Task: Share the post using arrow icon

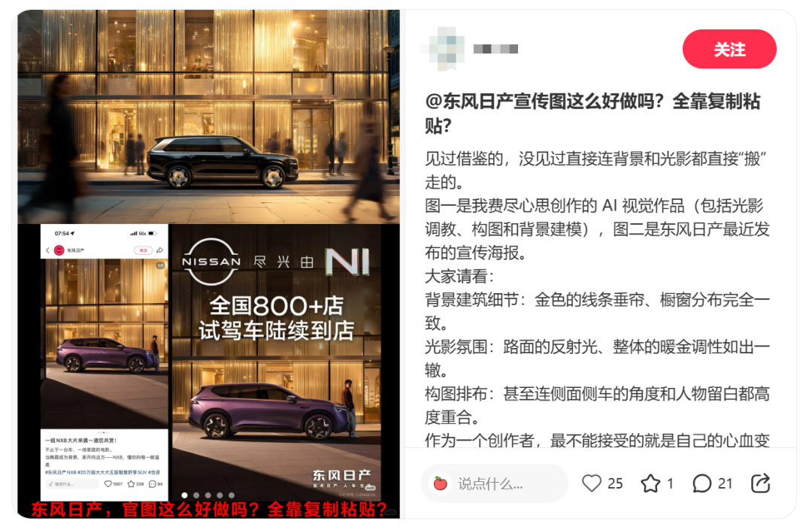Action: [760, 483]
